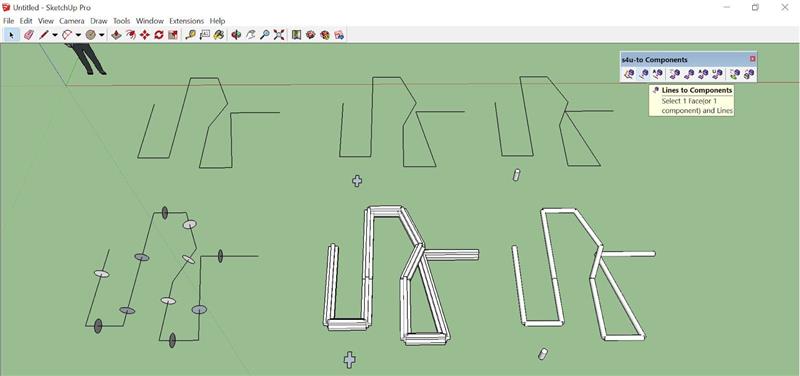Activate the Push/Pull tool
The height and width of the screenshot is (376, 800).
(116, 35)
